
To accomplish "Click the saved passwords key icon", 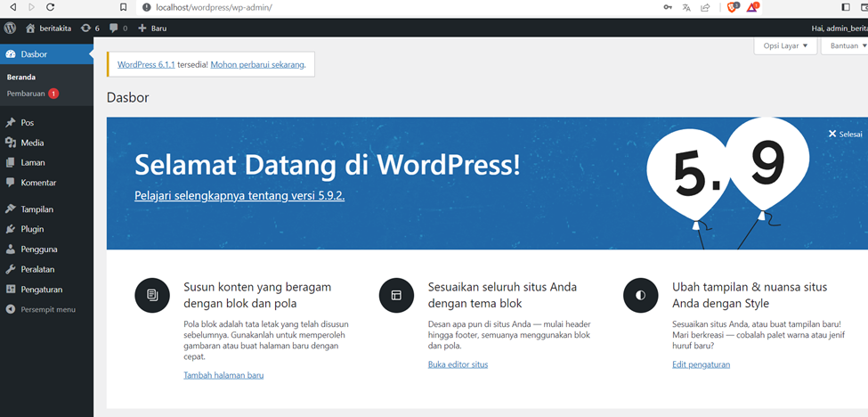I will coord(668,7).
